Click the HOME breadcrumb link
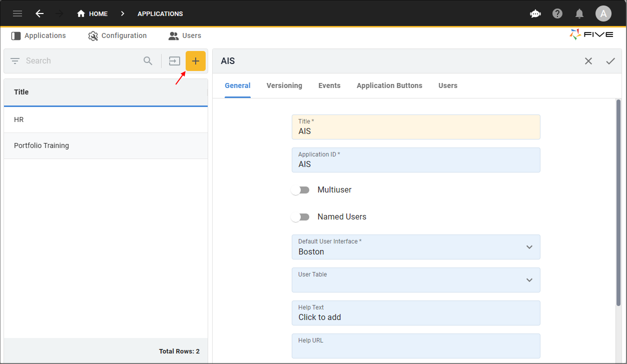This screenshot has width=627, height=364. pyautogui.click(x=93, y=13)
